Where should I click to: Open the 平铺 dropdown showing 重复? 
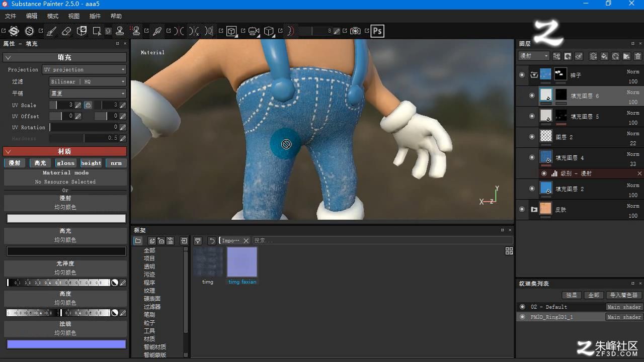click(88, 94)
